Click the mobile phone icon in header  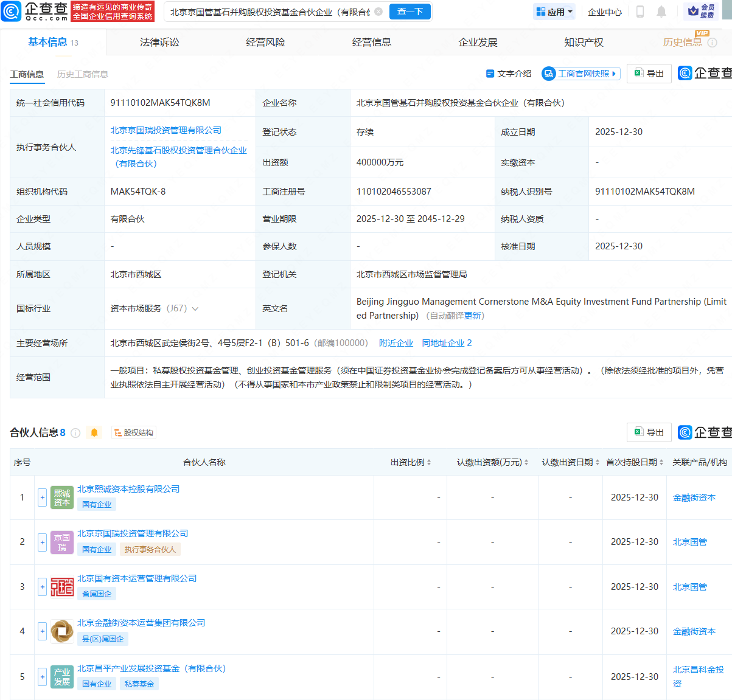640,12
